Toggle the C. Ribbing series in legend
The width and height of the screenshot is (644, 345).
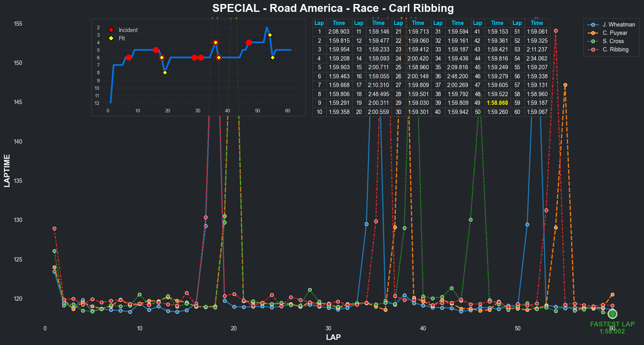pos(615,49)
